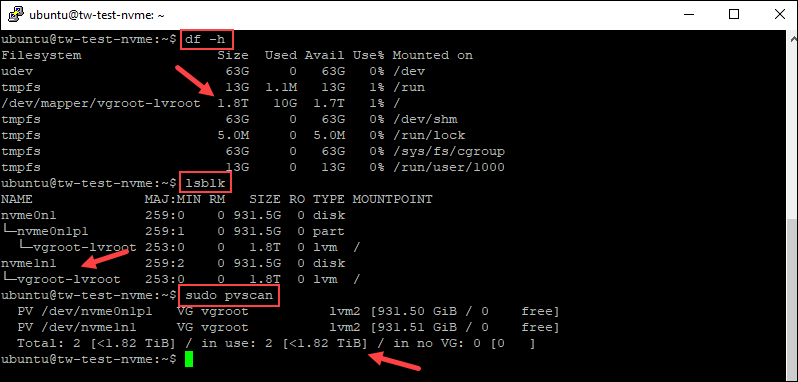Click the '1.7T' available value
798x382 pixels.
coord(328,103)
